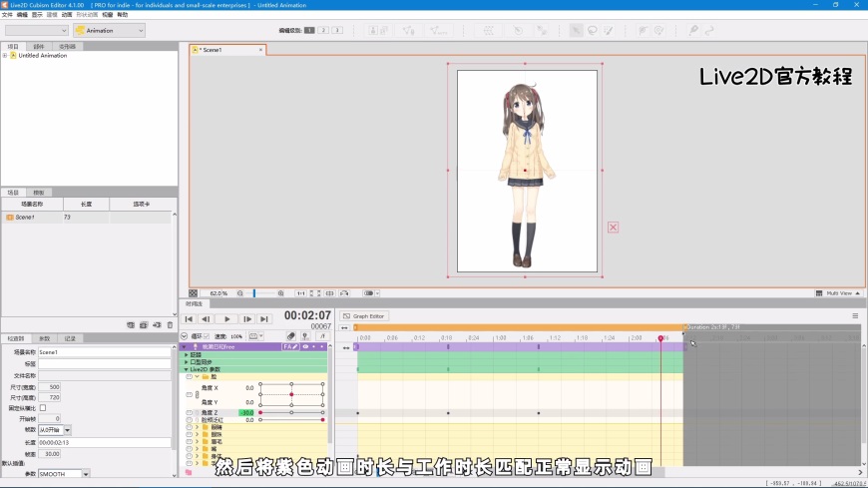
Task: Click the new scene icon
Action: pos(130,325)
